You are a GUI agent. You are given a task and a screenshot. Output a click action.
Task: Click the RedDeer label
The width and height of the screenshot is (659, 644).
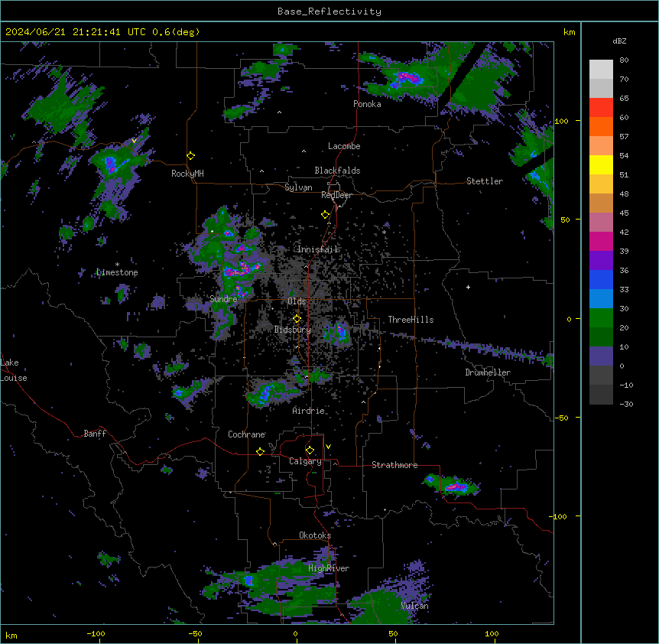pyautogui.click(x=336, y=195)
